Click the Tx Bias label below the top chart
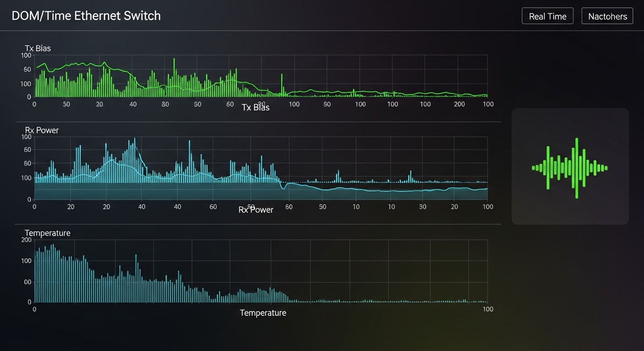 coord(255,107)
